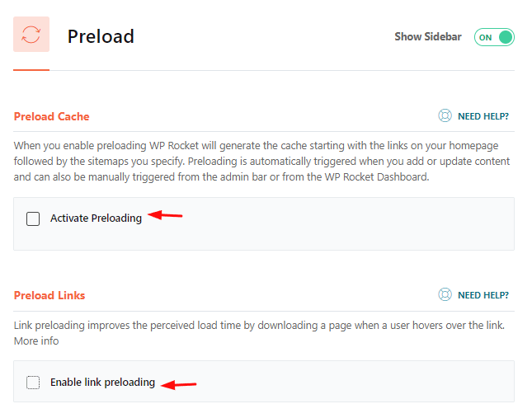Click the link preloading description text
The height and width of the screenshot is (418, 532).
[x=259, y=326]
